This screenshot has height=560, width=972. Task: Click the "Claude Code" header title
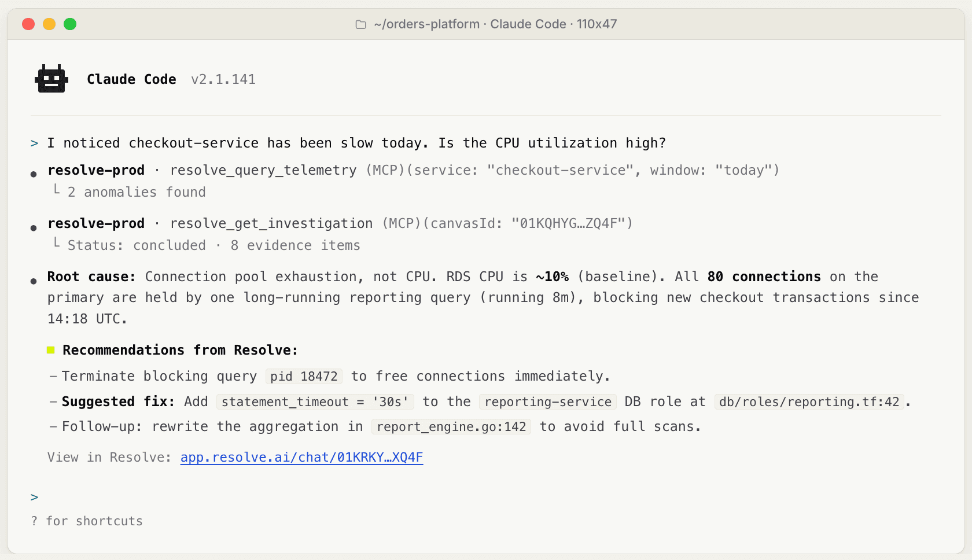131,79
